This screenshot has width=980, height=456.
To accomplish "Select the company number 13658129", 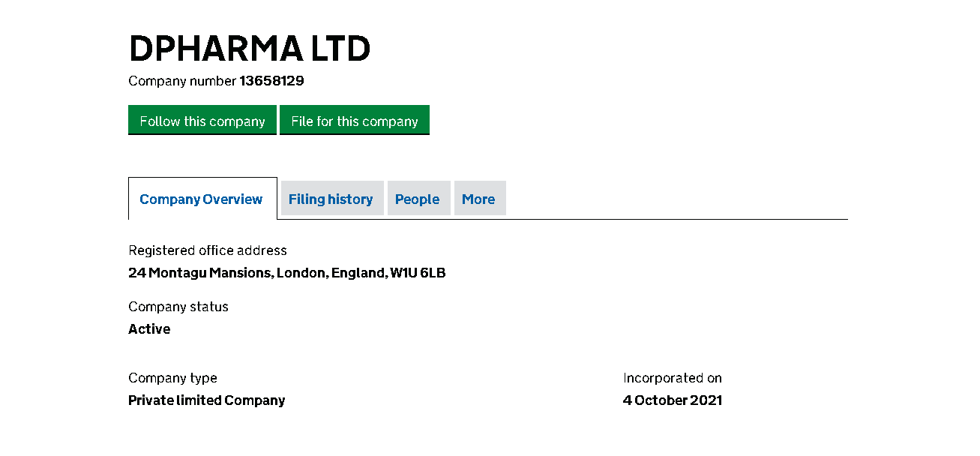I will coord(271,81).
